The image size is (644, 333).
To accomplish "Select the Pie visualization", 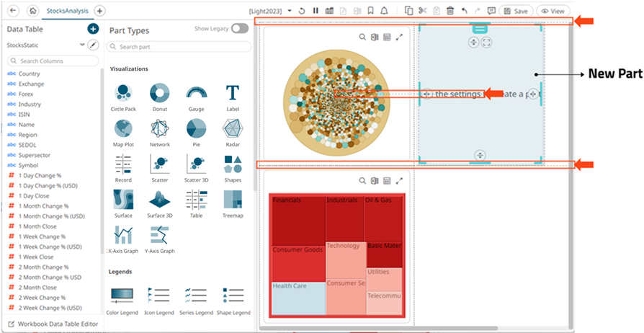I will [x=197, y=133].
